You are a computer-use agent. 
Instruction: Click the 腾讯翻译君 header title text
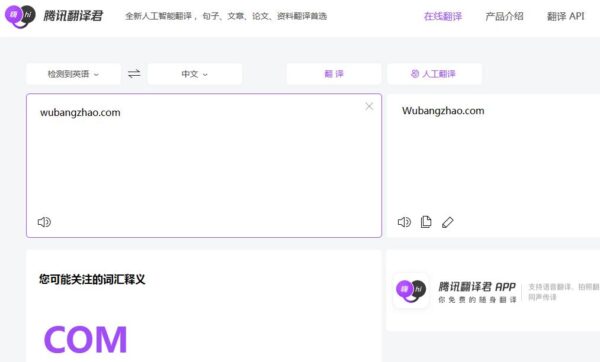(73, 16)
